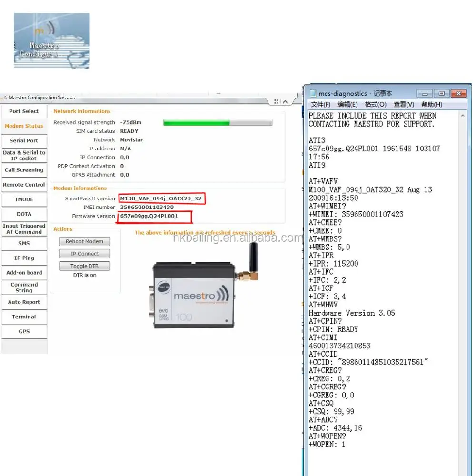This screenshot has height=476, width=476.
Task: Open the GPS tab
Action: pyautogui.click(x=24, y=331)
